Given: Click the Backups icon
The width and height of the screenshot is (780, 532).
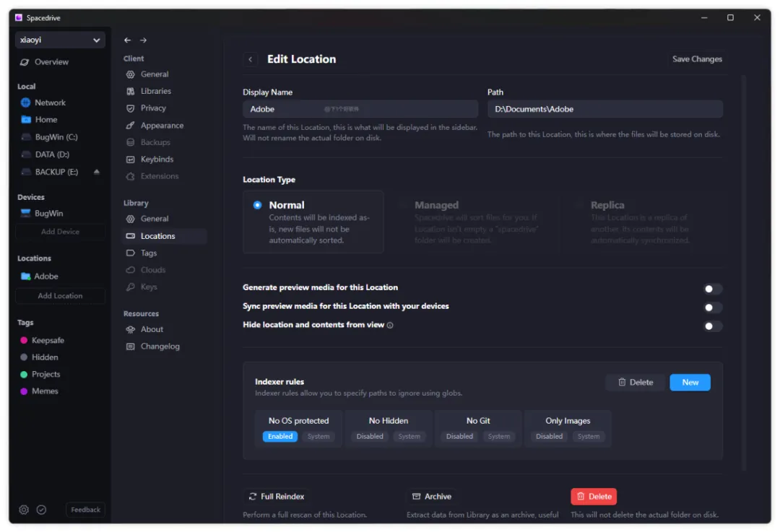Looking at the screenshot, I should (130, 142).
